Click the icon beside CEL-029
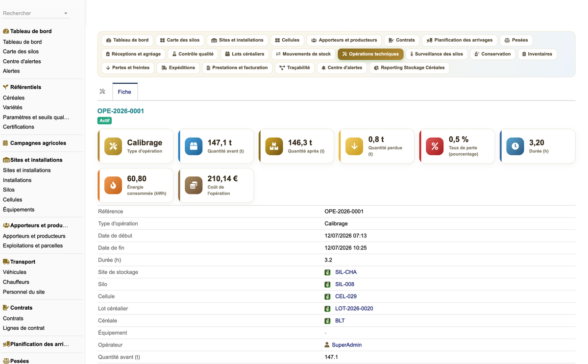 [x=327, y=297]
